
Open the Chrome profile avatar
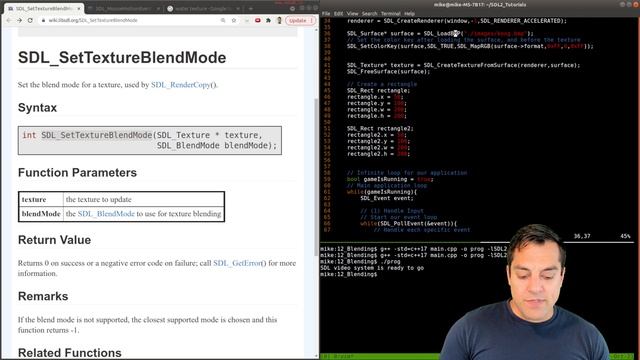click(279, 20)
